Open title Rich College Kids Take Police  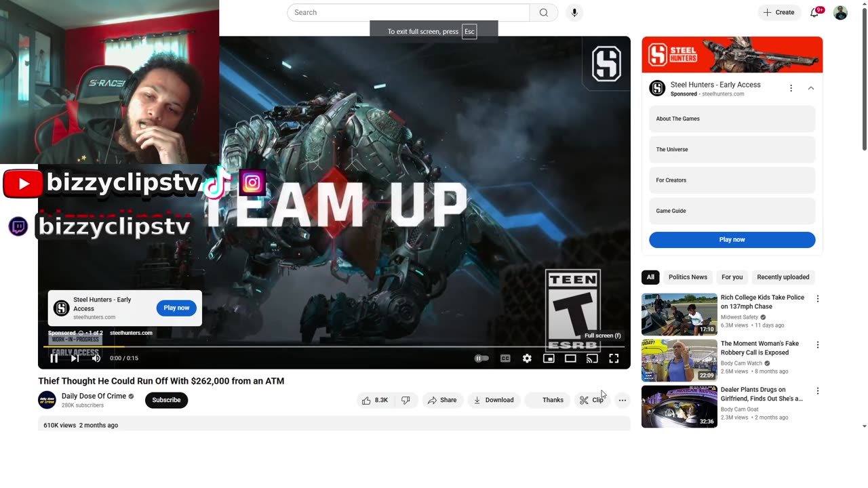pos(762,302)
